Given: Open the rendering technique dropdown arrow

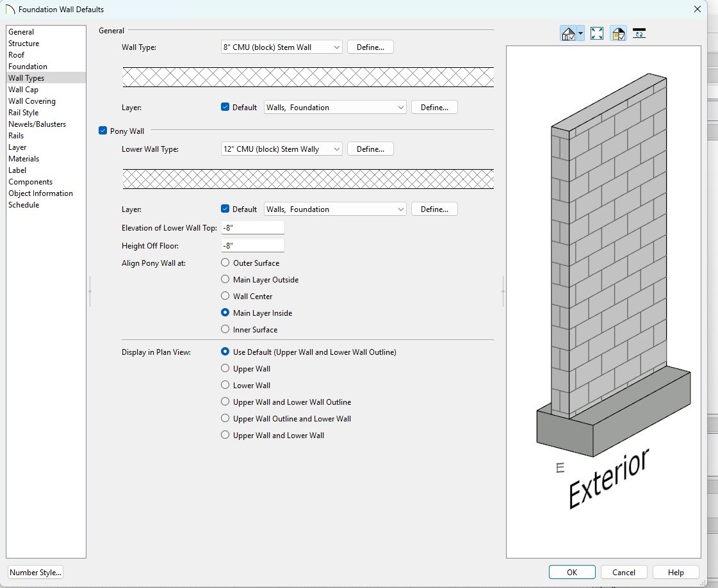Looking at the screenshot, I should [x=581, y=33].
